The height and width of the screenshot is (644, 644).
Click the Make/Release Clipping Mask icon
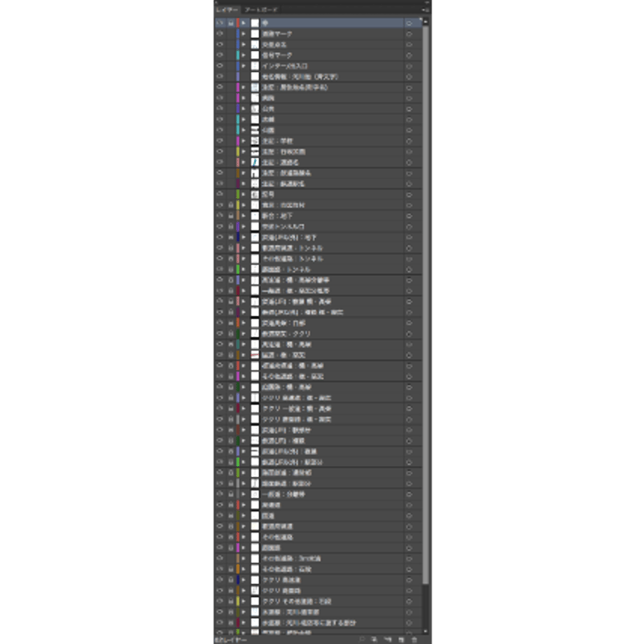tap(374, 640)
